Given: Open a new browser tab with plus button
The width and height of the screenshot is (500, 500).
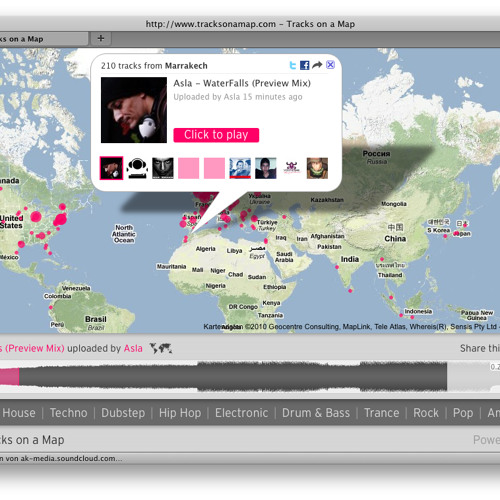Looking at the screenshot, I should pyautogui.click(x=101, y=39).
